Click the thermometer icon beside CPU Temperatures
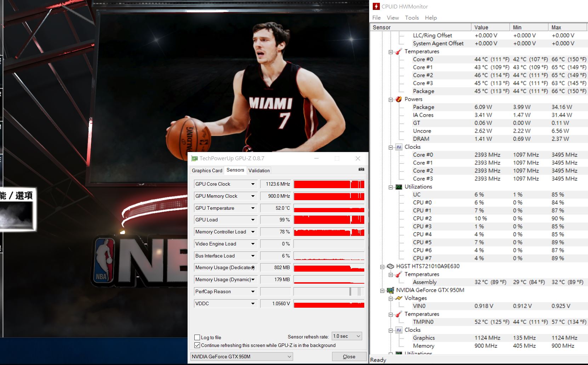 click(x=399, y=52)
